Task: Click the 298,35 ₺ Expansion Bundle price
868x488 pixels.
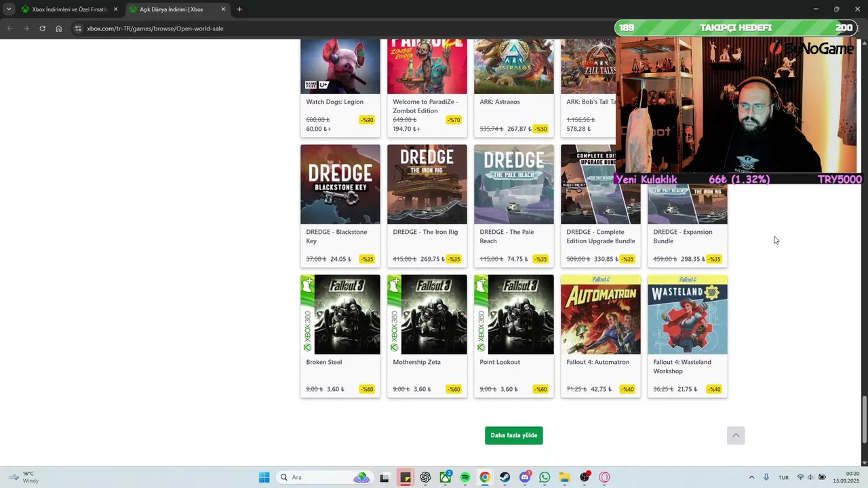Action: [x=694, y=259]
